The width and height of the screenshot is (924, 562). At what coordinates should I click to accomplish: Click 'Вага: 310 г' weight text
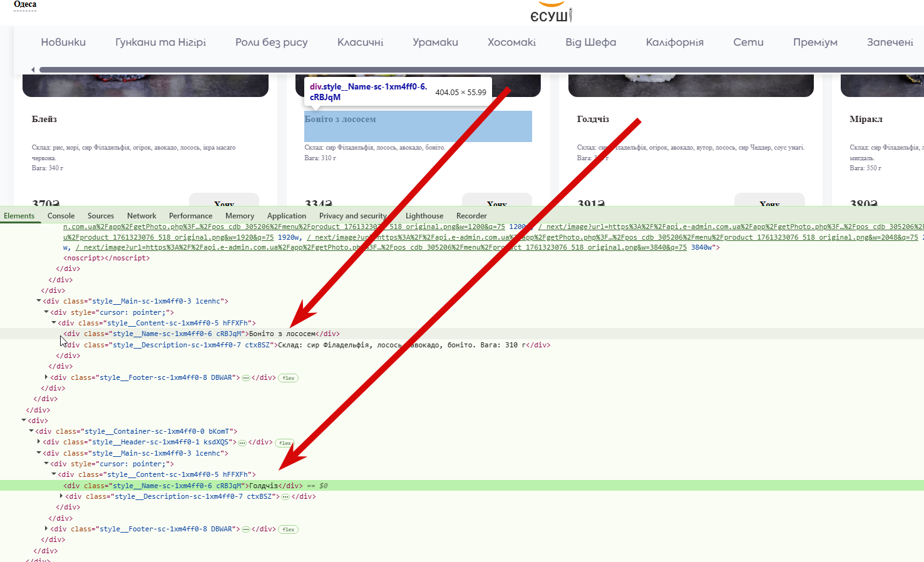pyautogui.click(x=320, y=158)
